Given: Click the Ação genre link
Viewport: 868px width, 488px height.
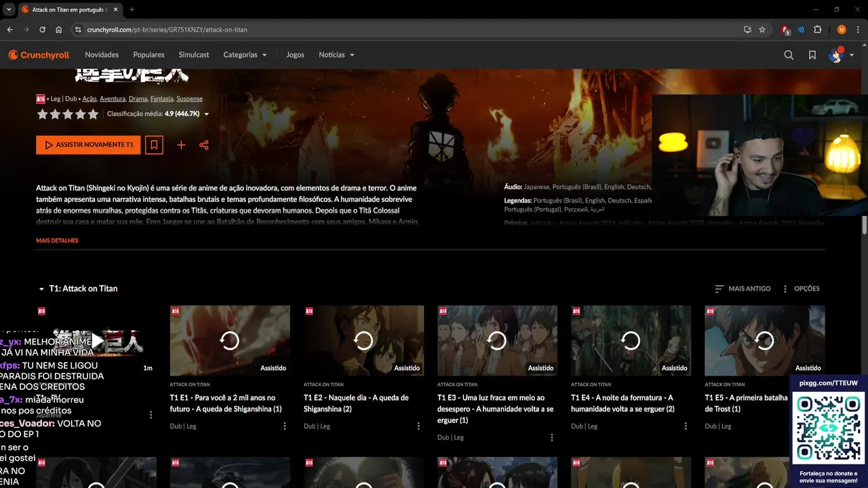Looking at the screenshot, I should click(90, 99).
